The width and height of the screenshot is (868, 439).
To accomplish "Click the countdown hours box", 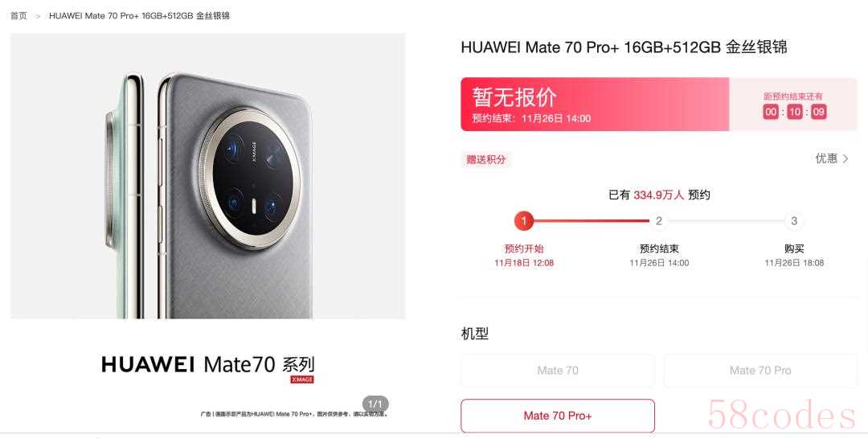I will click(x=771, y=112).
